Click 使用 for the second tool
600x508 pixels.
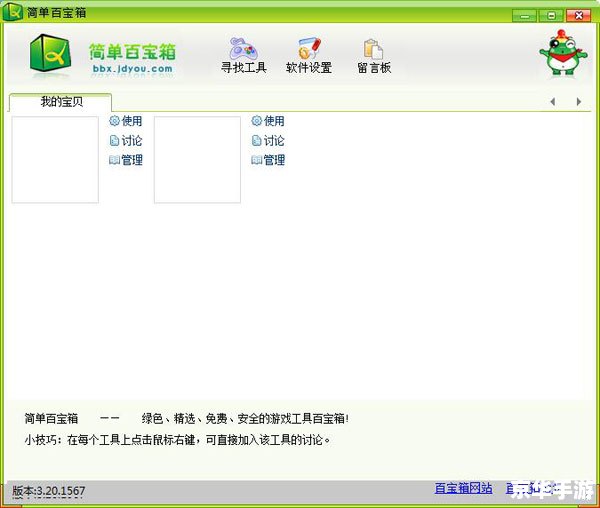click(268, 121)
